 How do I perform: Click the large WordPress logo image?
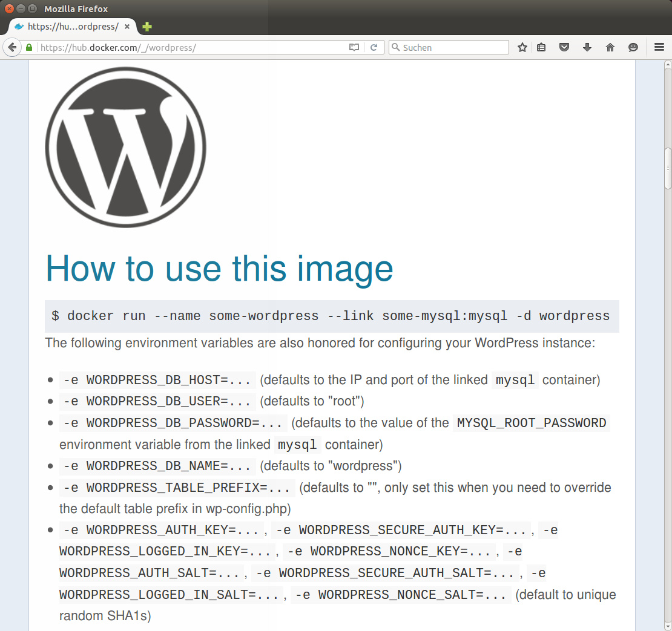[125, 147]
